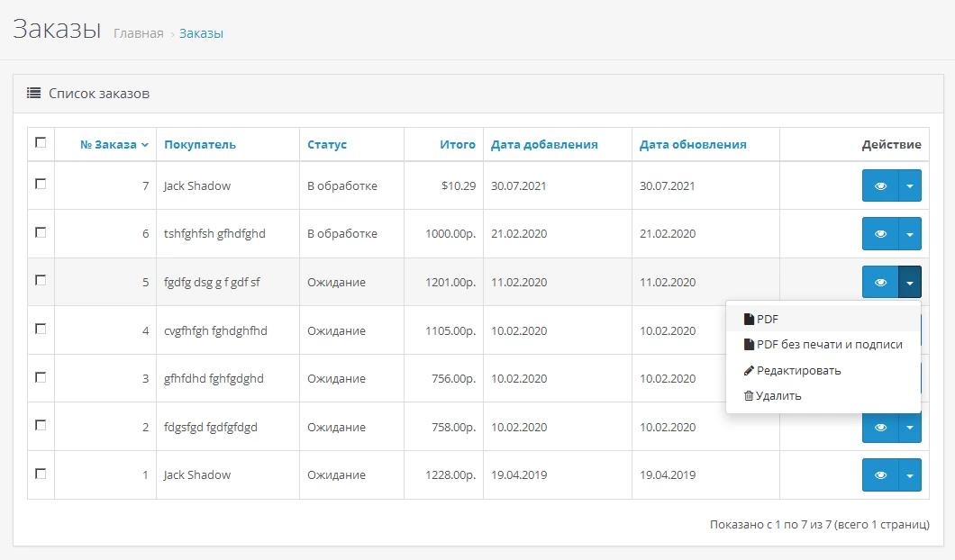View order 7 with eye button
This screenshot has width=955, height=560.
(880, 185)
